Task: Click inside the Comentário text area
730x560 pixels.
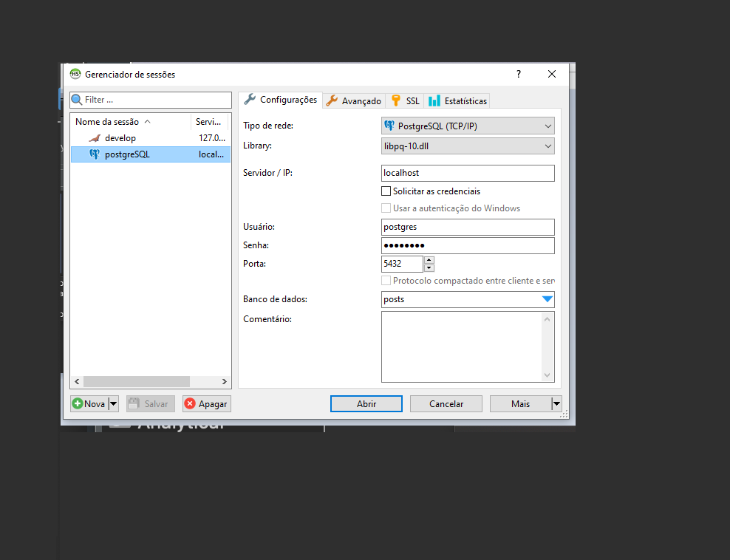Action: (x=461, y=346)
